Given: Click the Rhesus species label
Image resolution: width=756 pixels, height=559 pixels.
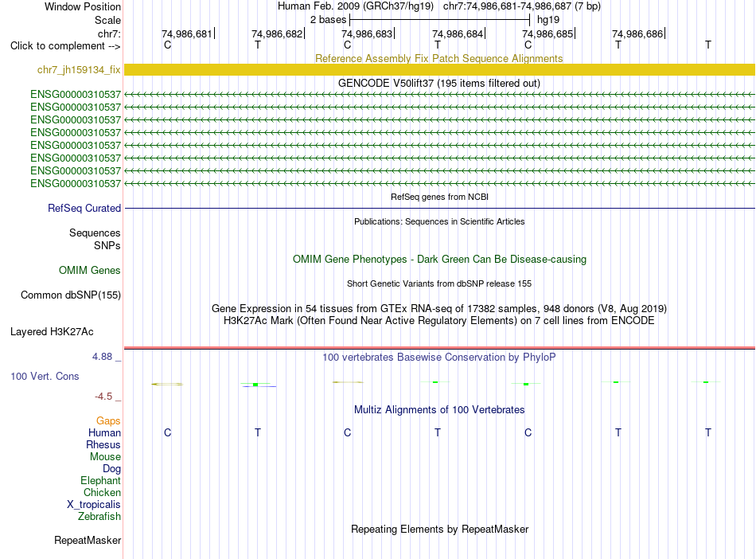Looking at the screenshot, I should point(103,445).
